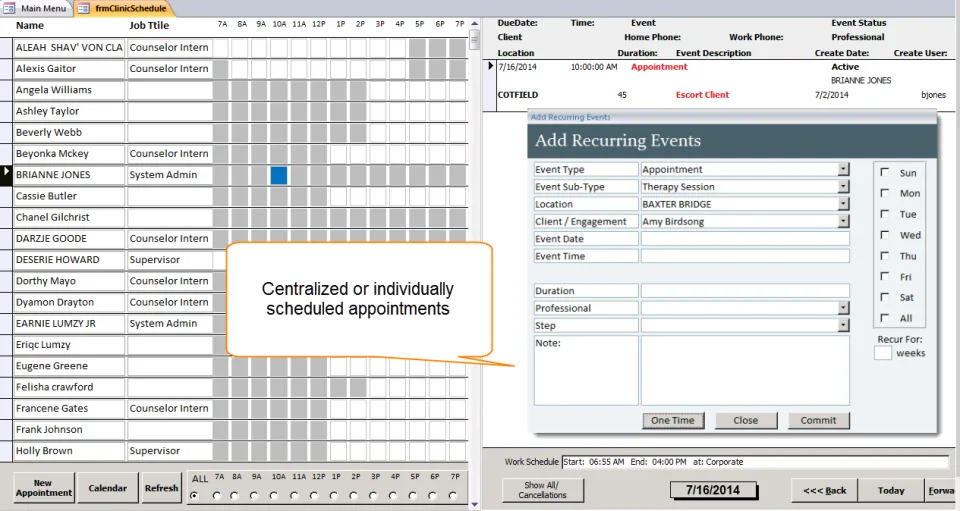
Task: Select the 7P radio button in bottom bar
Action: click(452, 496)
